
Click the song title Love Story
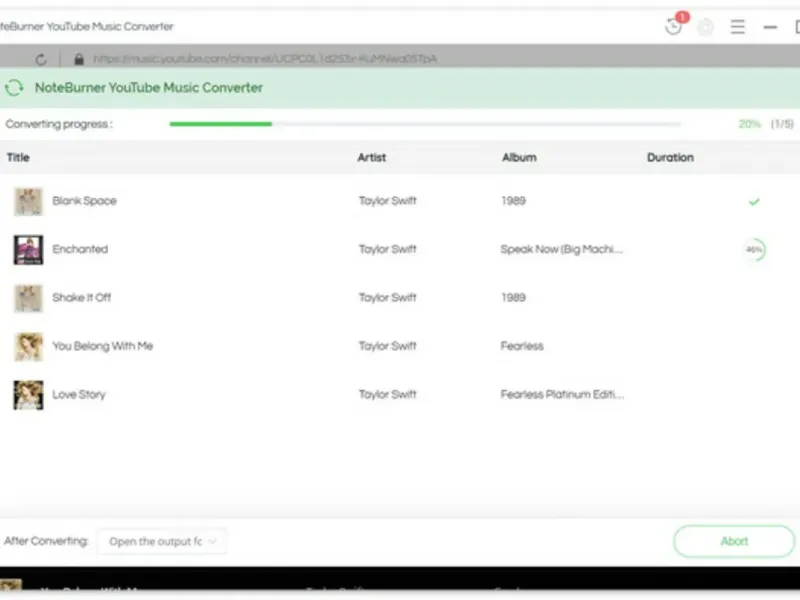tap(79, 394)
